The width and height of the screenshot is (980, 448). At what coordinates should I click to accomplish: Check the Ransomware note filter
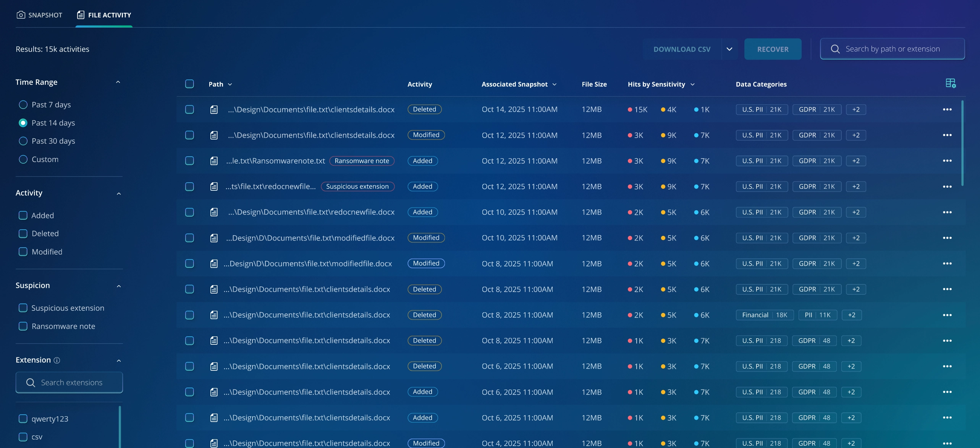(23, 326)
